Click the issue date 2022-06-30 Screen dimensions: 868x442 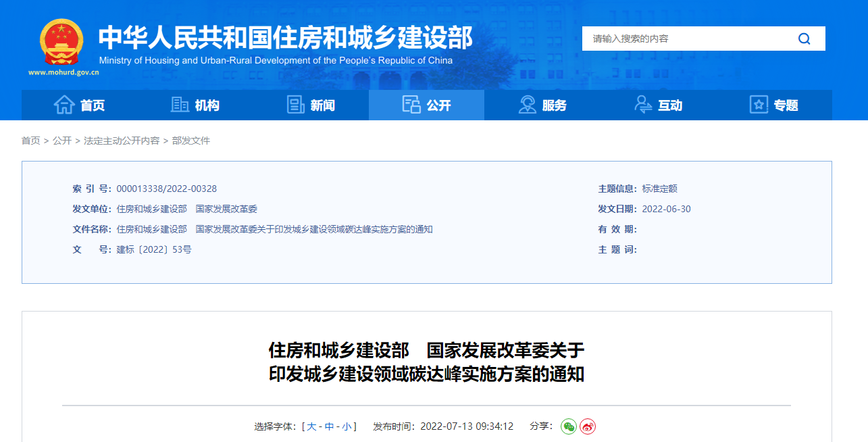[x=667, y=209]
